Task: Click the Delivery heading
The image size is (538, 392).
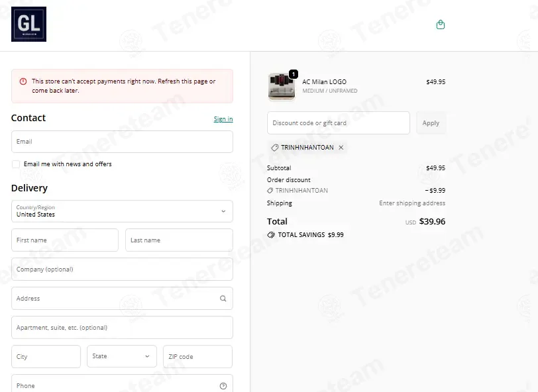Action: [30, 188]
